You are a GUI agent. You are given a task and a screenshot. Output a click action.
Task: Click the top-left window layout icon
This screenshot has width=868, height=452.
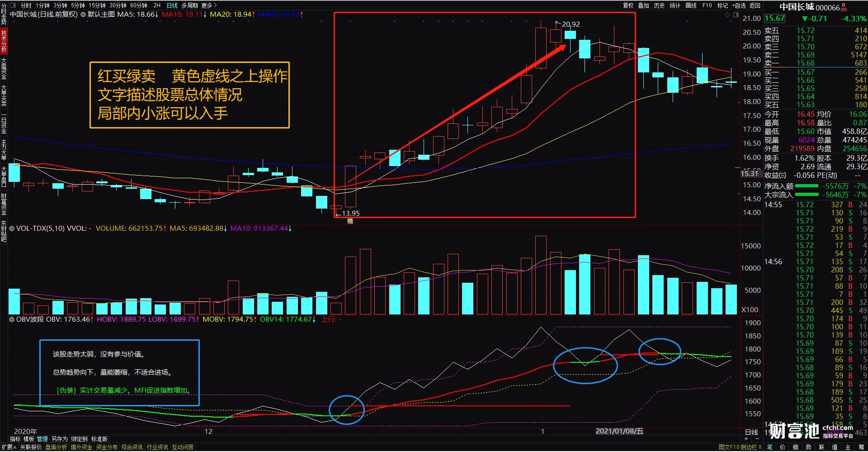[13, 5]
